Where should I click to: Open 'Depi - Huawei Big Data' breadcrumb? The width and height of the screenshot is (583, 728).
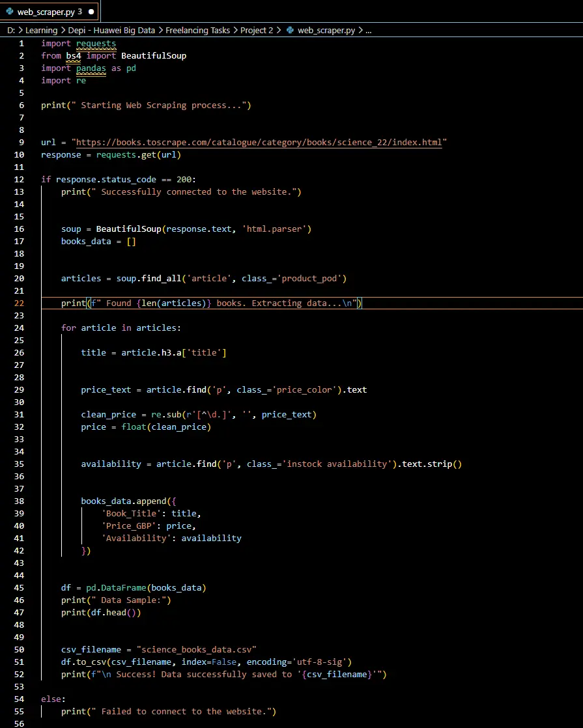[111, 30]
